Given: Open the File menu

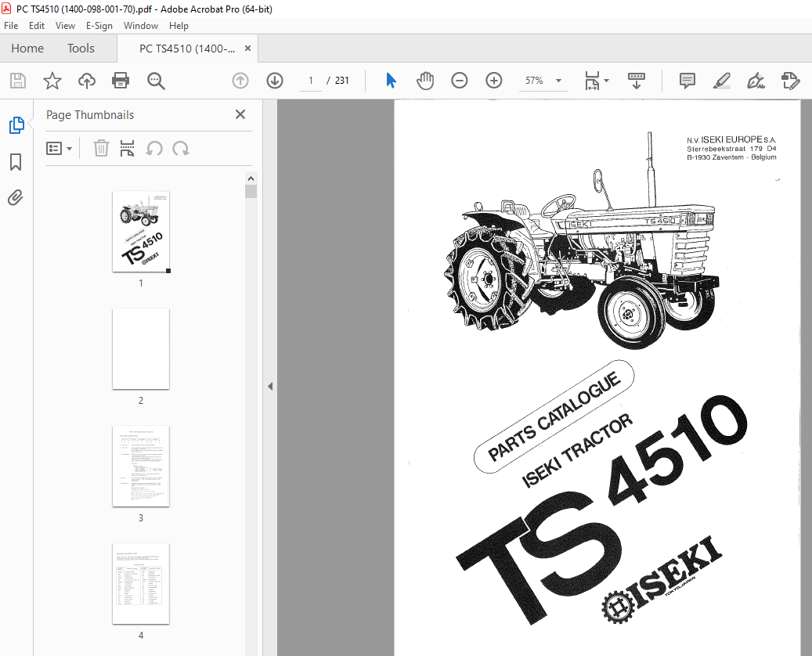Looking at the screenshot, I should point(11,26).
